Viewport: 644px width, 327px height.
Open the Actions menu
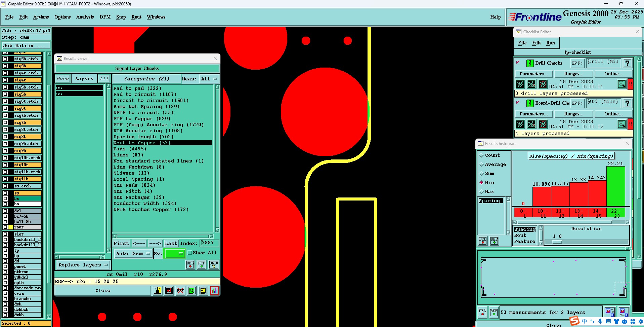[x=41, y=17]
